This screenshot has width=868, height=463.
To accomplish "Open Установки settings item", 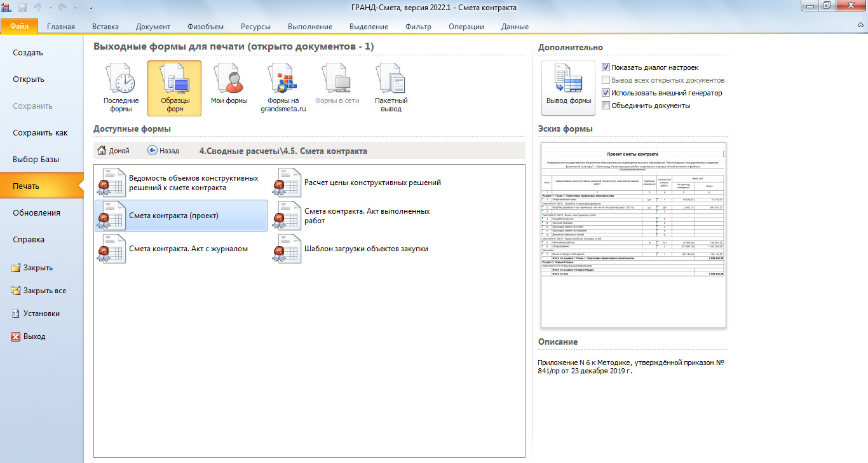I will [x=36, y=314].
